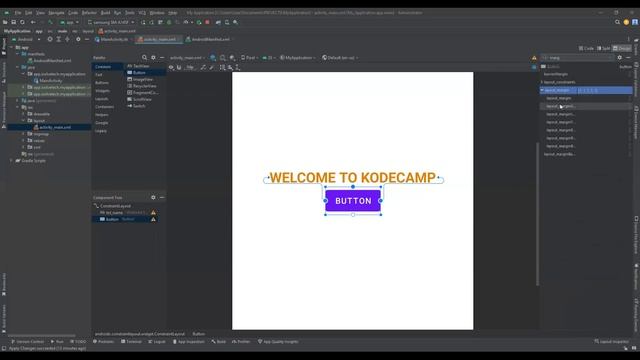Select the Layouts palette category

tap(102, 99)
